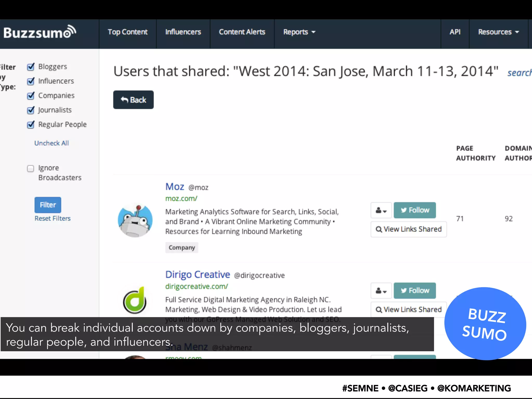Enable the Ignore Broadcasters checkbox

(x=31, y=169)
